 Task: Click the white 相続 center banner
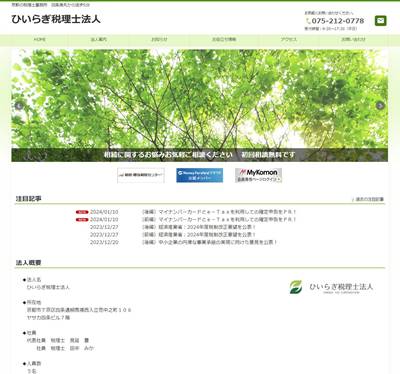click(x=141, y=175)
